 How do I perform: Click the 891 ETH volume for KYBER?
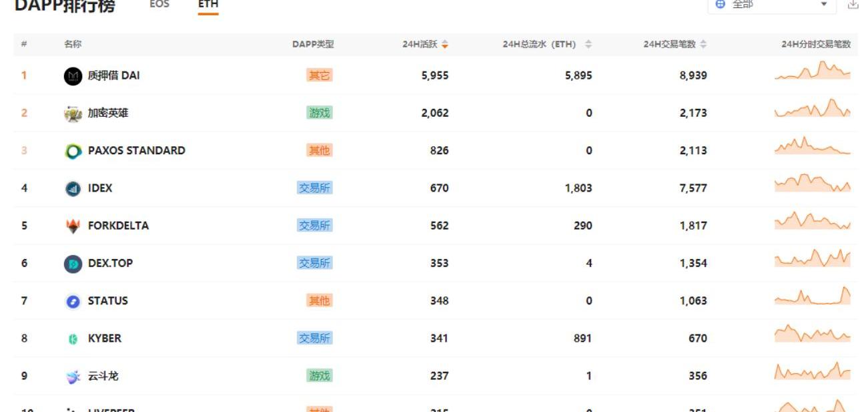pyautogui.click(x=582, y=338)
